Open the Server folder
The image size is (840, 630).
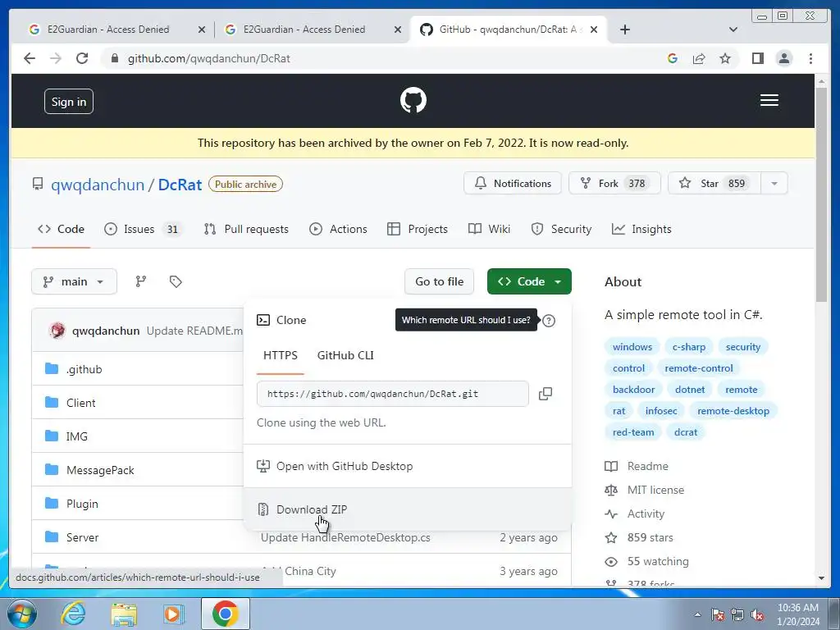click(83, 537)
